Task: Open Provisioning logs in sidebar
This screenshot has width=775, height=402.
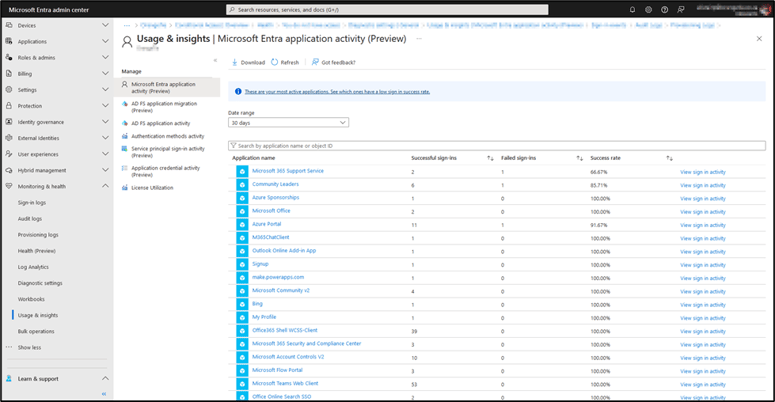Action: pos(38,235)
